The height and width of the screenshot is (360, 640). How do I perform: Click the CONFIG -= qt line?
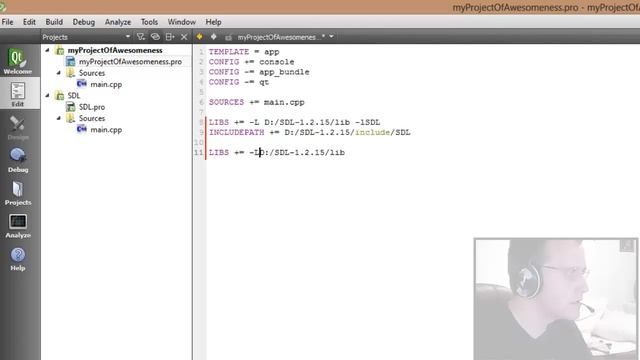pos(239,82)
